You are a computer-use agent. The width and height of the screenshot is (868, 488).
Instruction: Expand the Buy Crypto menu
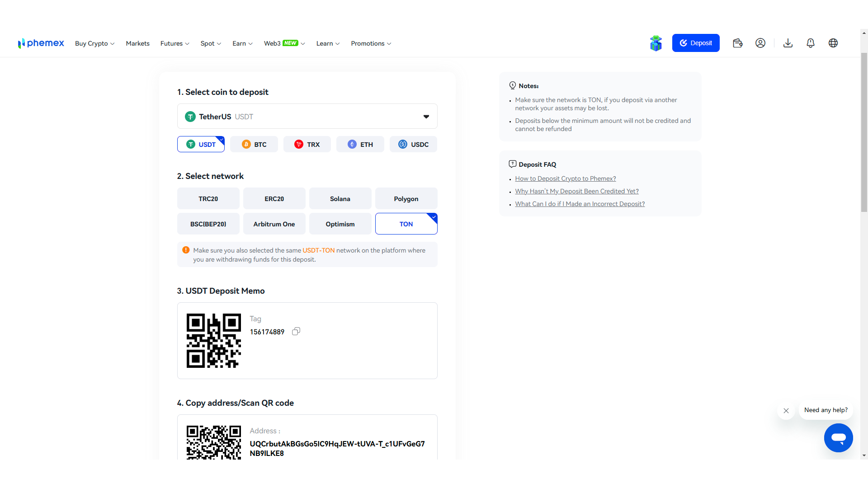[95, 43]
